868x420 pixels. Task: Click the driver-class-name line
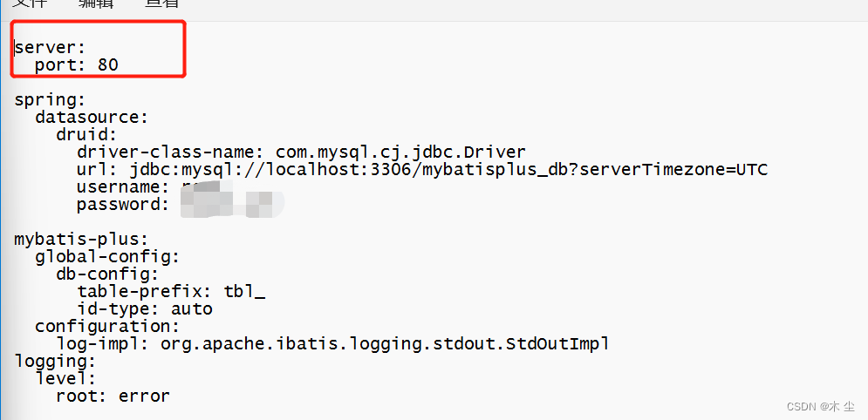(x=301, y=152)
